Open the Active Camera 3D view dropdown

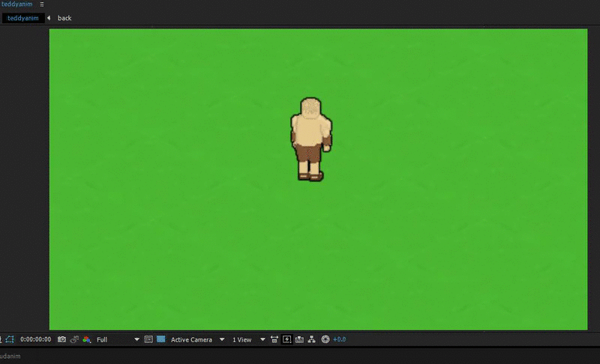[197, 339]
